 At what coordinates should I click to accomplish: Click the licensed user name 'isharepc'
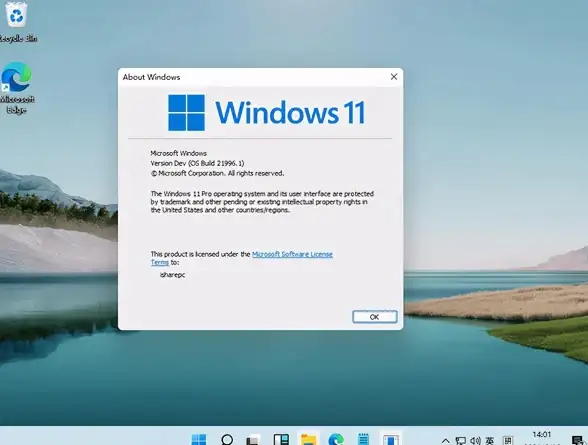coord(172,275)
